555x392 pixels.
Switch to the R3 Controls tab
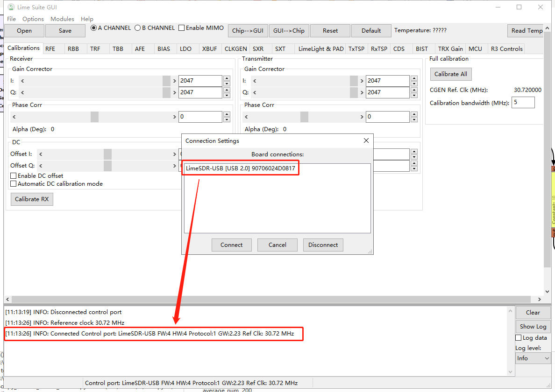506,49
